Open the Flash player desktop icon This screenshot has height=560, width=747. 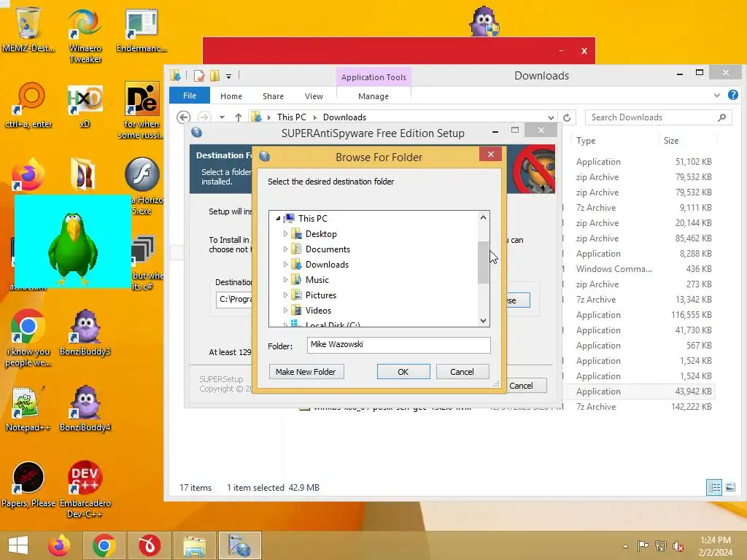(x=142, y=174)
